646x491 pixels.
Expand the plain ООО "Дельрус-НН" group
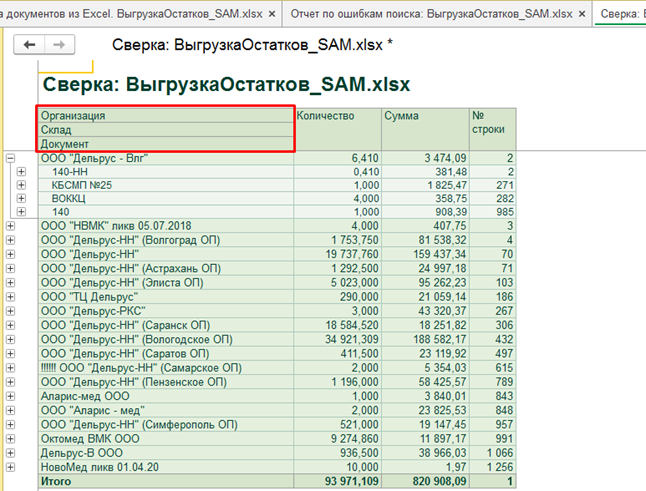pos(10,254)
